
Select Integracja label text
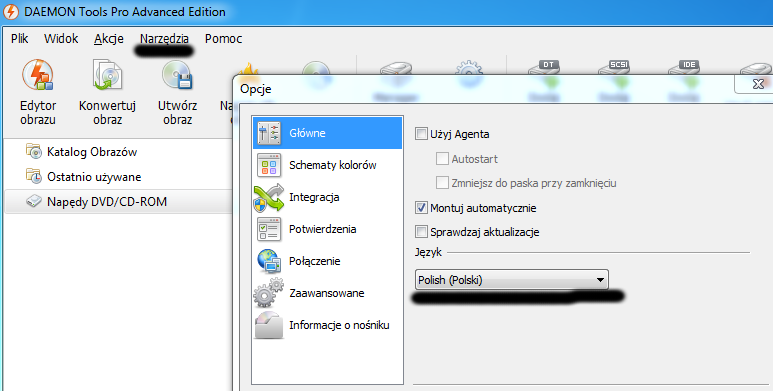(314, 197)
